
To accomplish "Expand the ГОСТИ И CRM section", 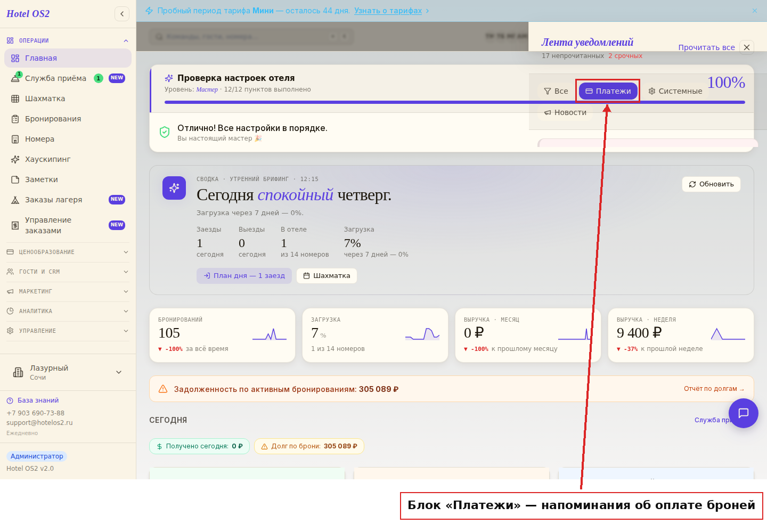I will pyautogui.click(x=68, y=272).
